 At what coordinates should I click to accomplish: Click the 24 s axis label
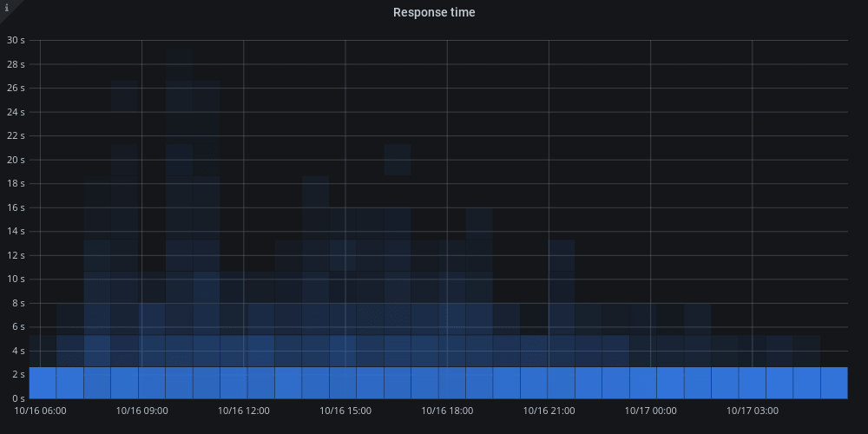click(16, 112)
